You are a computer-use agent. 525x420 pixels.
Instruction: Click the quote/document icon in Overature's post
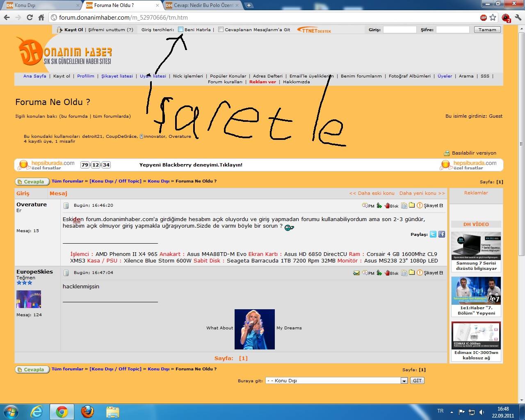404,205
